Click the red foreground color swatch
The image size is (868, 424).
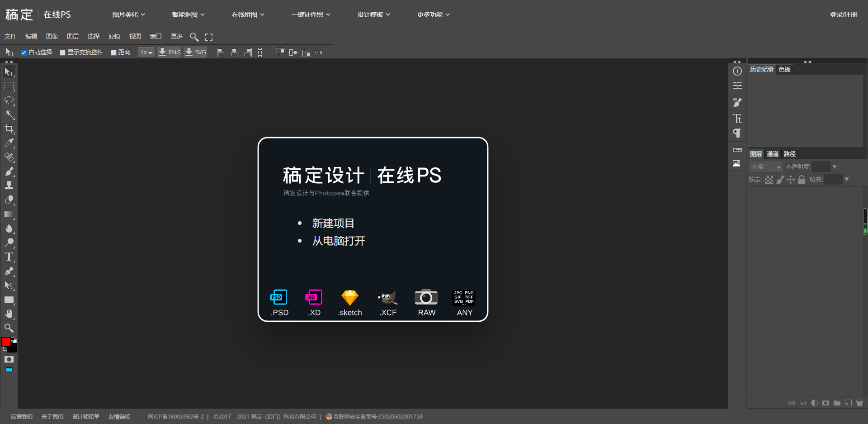pyautogui.click(x=6, y=342)
